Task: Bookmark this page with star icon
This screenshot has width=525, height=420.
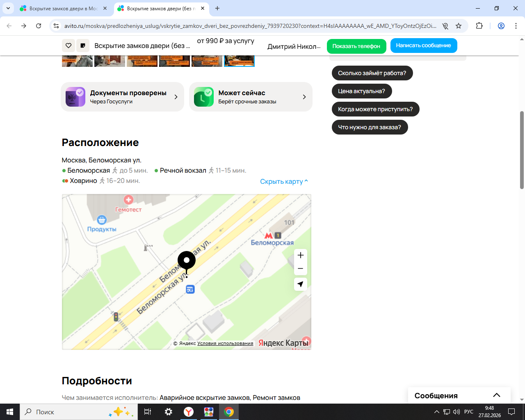Action: click(459, 26)
